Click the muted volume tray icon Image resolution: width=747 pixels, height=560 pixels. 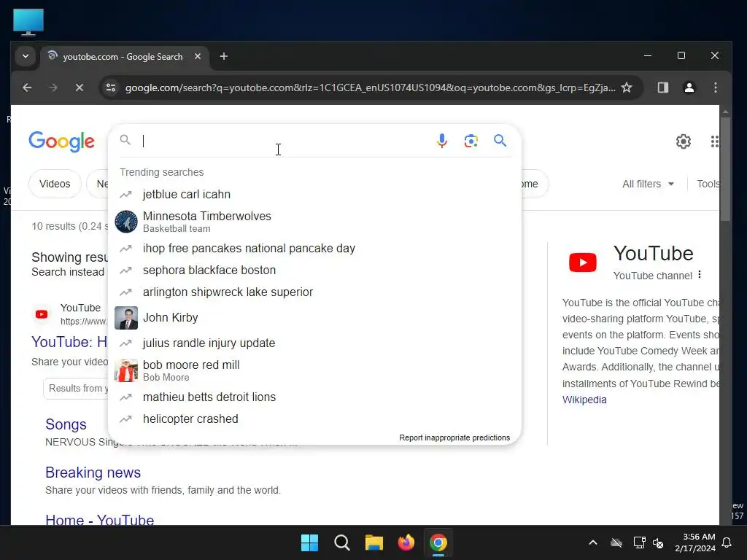click(659, 542)
